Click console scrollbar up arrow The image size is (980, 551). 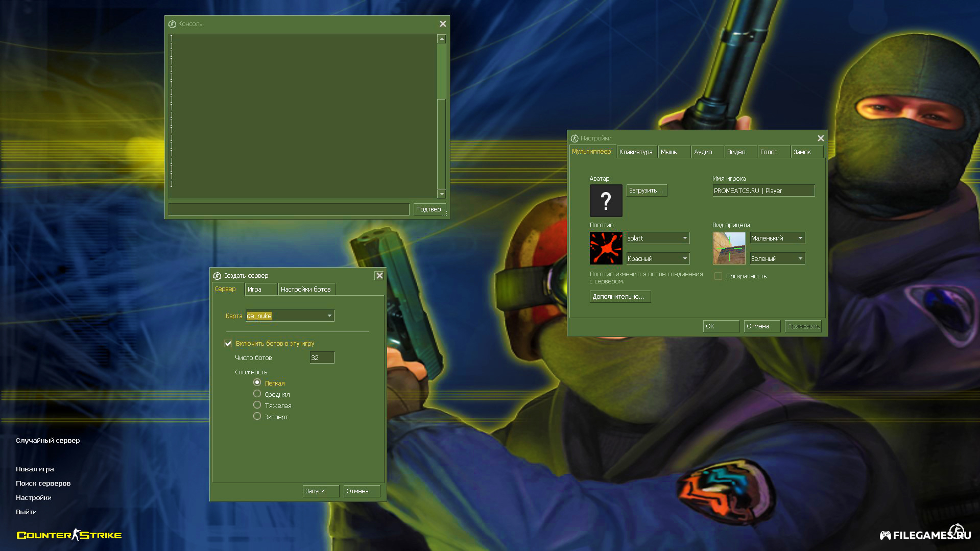(x=442, y=39)
